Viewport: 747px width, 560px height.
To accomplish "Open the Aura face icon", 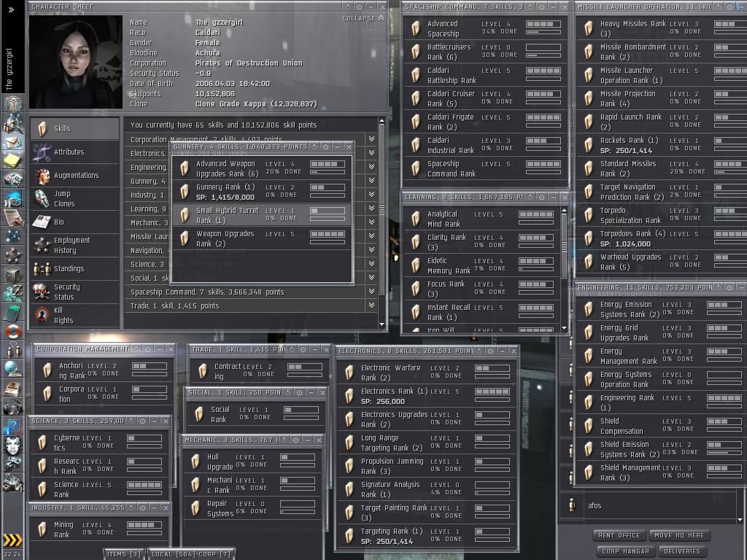I will pos(13,446).
